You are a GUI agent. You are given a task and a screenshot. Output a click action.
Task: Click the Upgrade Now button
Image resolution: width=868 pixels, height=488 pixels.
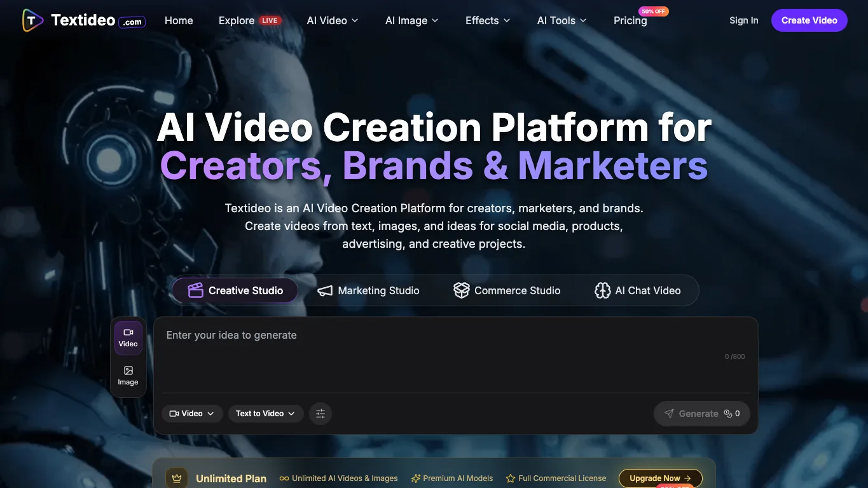tap(660, 478)
